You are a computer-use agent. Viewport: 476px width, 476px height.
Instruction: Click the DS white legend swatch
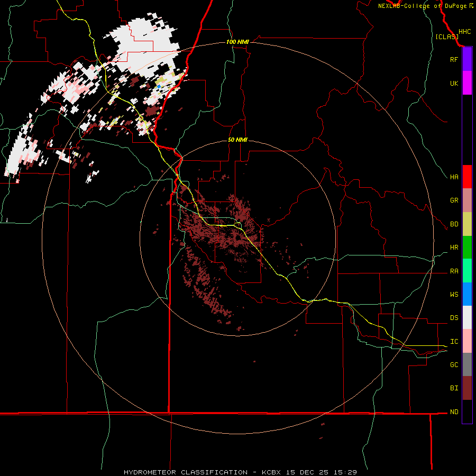[467, 317]
